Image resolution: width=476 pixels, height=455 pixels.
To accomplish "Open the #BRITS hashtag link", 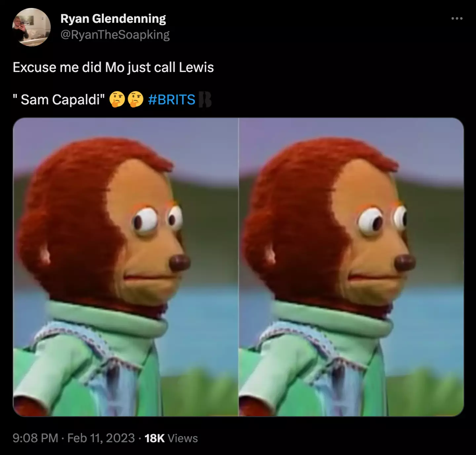I will (x=172, y=100).
